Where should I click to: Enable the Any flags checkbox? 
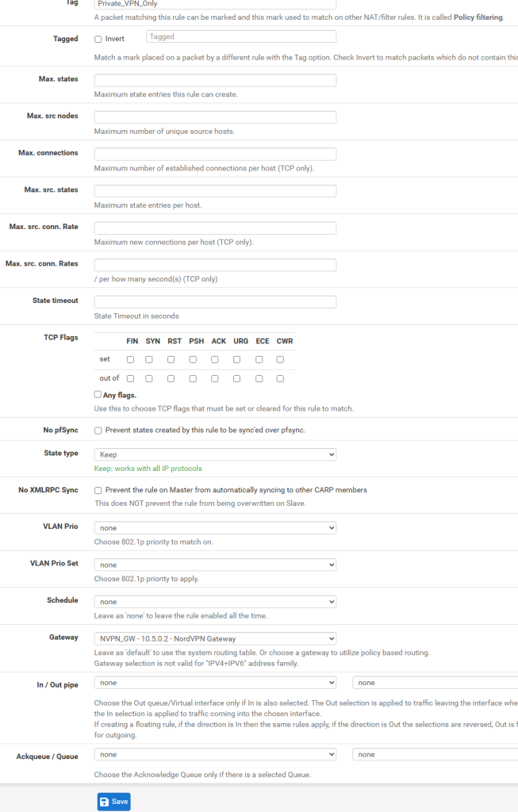(98, 394)
